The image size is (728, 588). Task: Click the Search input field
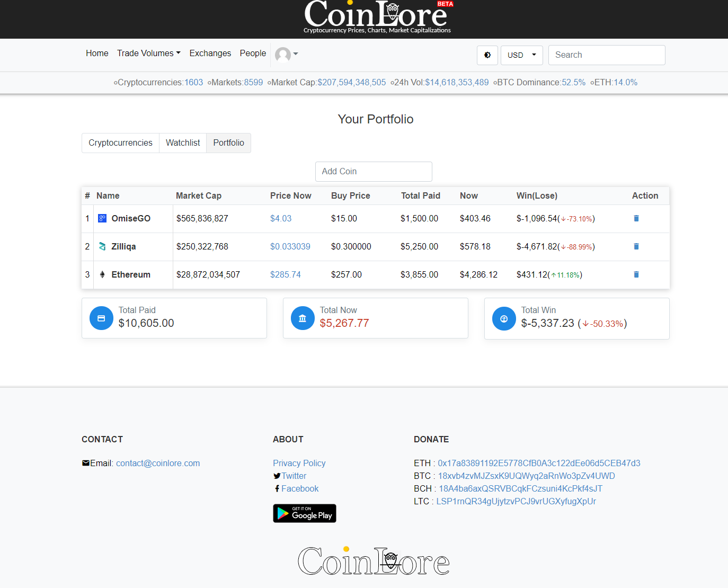point(607,55)
